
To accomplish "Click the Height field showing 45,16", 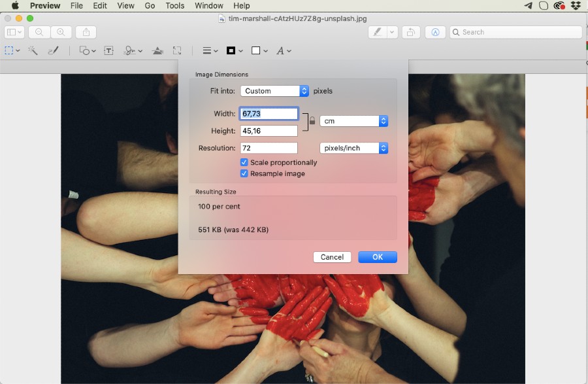I will [x=269, y=131].
